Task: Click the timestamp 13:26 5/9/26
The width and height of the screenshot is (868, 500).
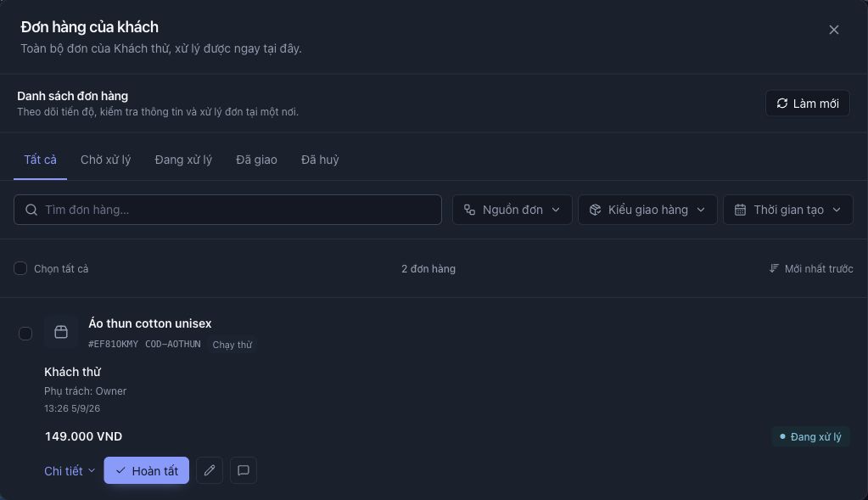Action: pyautogui.click(x=72, y=408)
